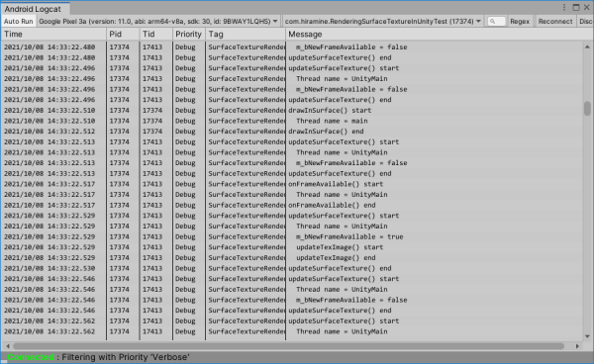Click the 'Connected' status text

point(31,357)
